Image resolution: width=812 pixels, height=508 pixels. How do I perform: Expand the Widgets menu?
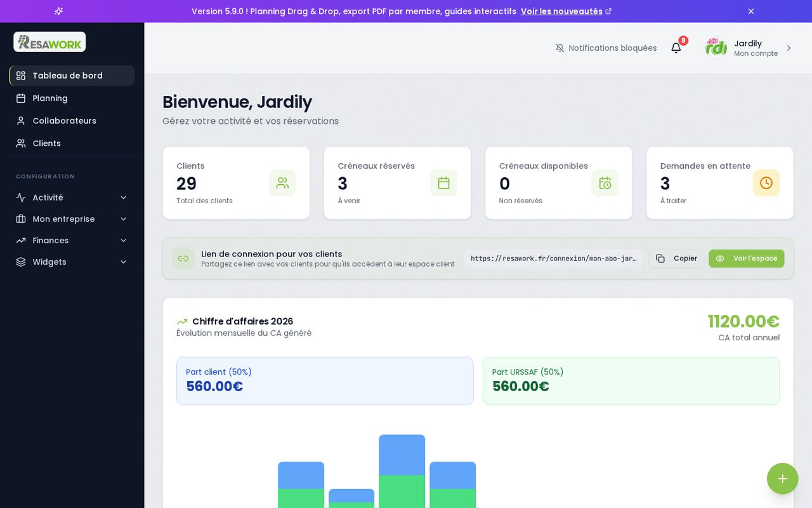click(x=72, y=262)
